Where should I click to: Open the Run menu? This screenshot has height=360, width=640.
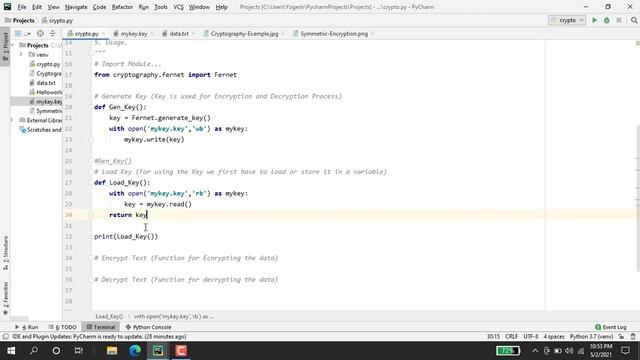coord(143,7)
